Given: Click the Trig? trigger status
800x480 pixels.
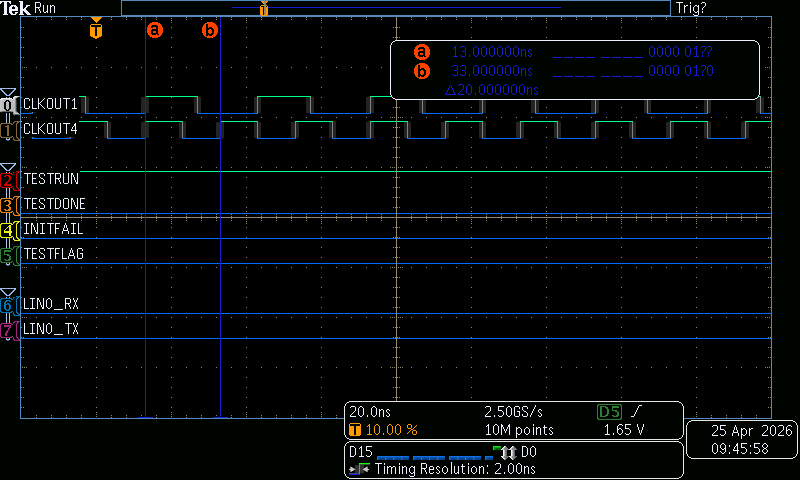Looking at the screenshot, I should point(691,8).
